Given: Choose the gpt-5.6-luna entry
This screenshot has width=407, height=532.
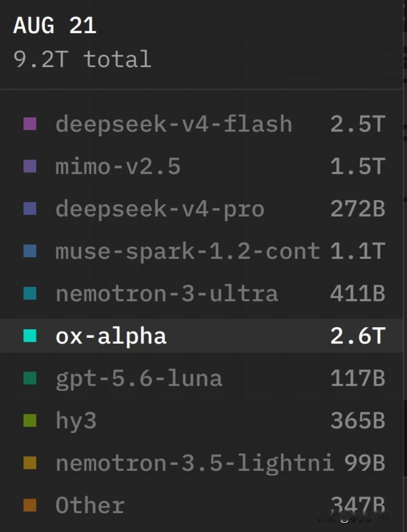Looking at the screenshot, I should [139, 379].
